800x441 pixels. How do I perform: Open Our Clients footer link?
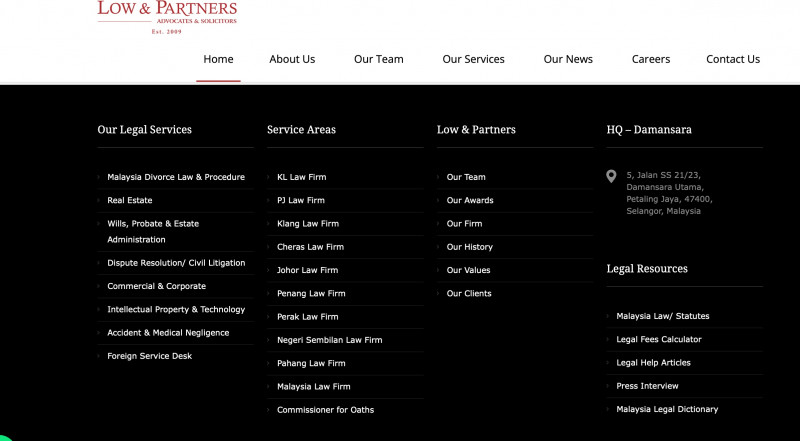469,293
